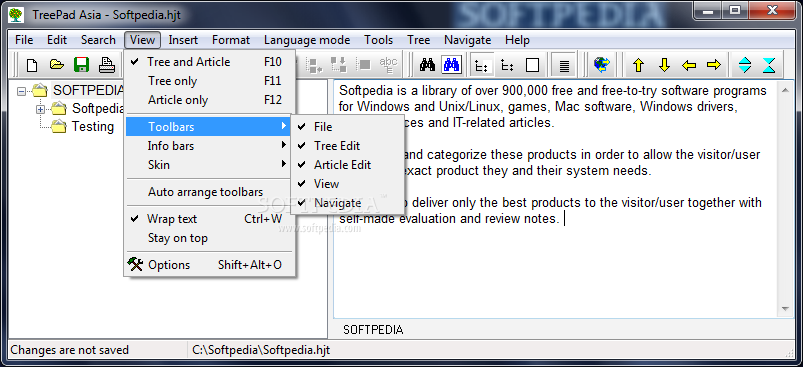Open the Info bars submenu
Image resolution: width=803 pixels, height=367 pixels.
(x=209, y=146)
